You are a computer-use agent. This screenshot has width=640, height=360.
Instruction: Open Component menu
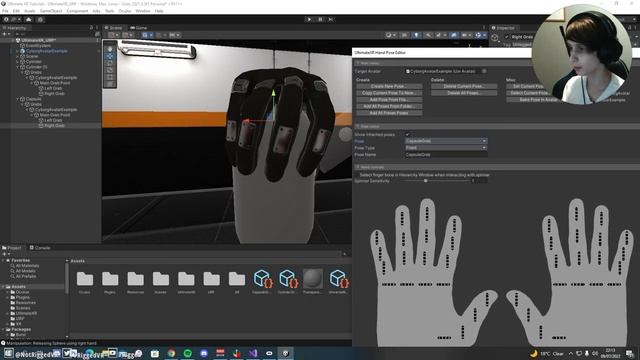click(77, 11)
